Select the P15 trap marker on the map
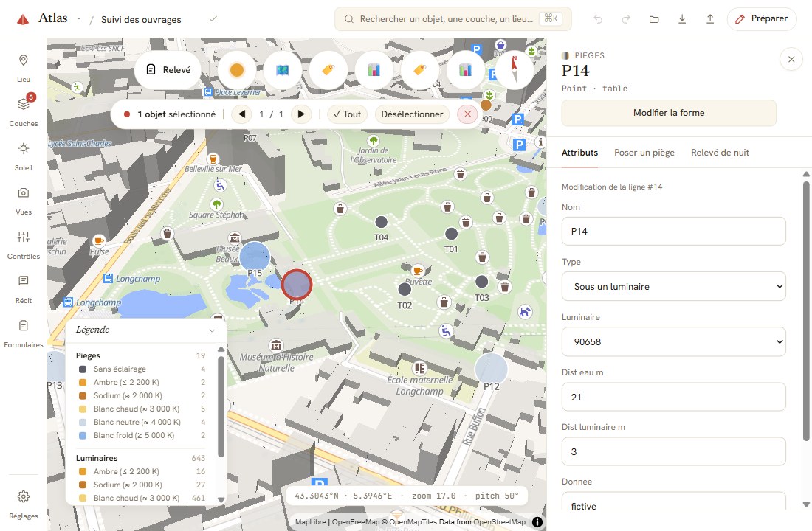The width and height of the screenshot is (812, 531). tap(255, 256)
